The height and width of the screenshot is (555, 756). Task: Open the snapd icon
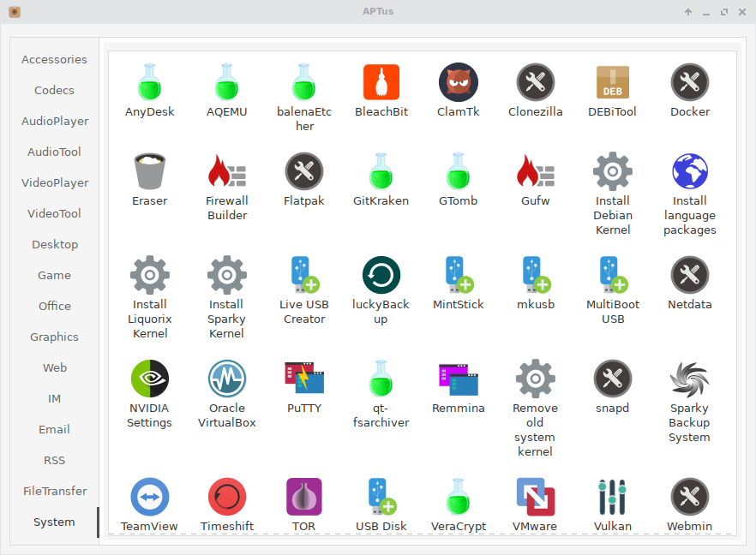click(613, 379)
